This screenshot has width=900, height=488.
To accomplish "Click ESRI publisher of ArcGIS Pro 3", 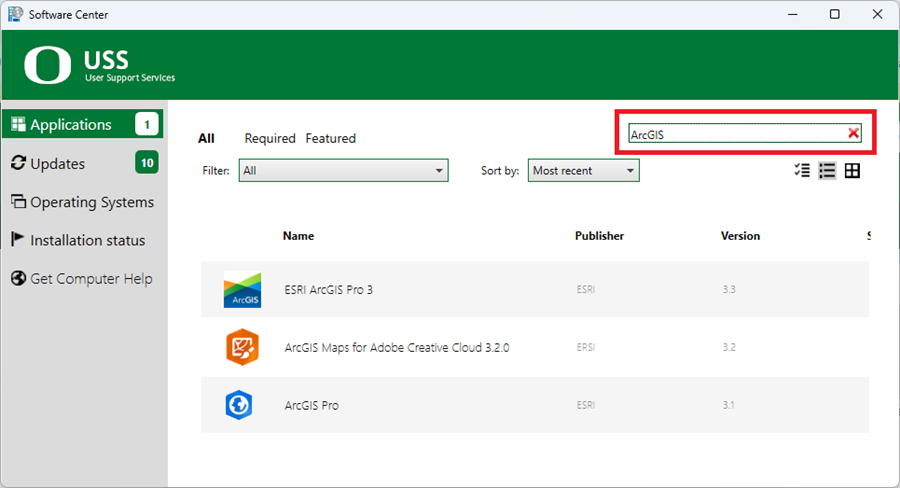I will (x=585, y=289).
